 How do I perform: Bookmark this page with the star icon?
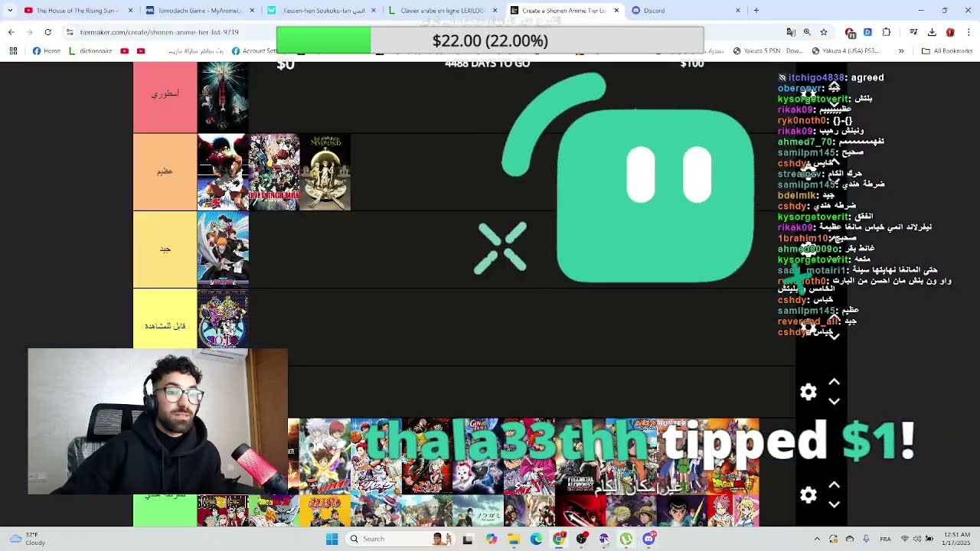[824, 32]
